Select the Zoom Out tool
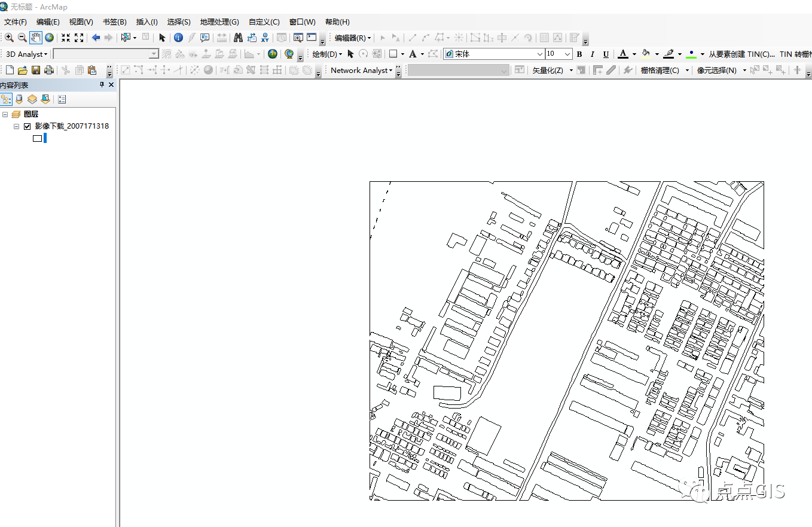The image size is (812, 527). pyautogui.click(x=22, y=38)
